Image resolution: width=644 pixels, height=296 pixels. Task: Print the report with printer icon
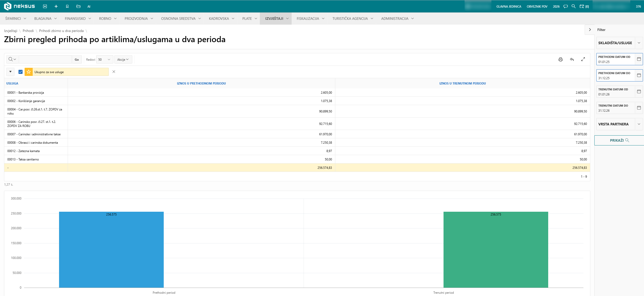(560, 59)
